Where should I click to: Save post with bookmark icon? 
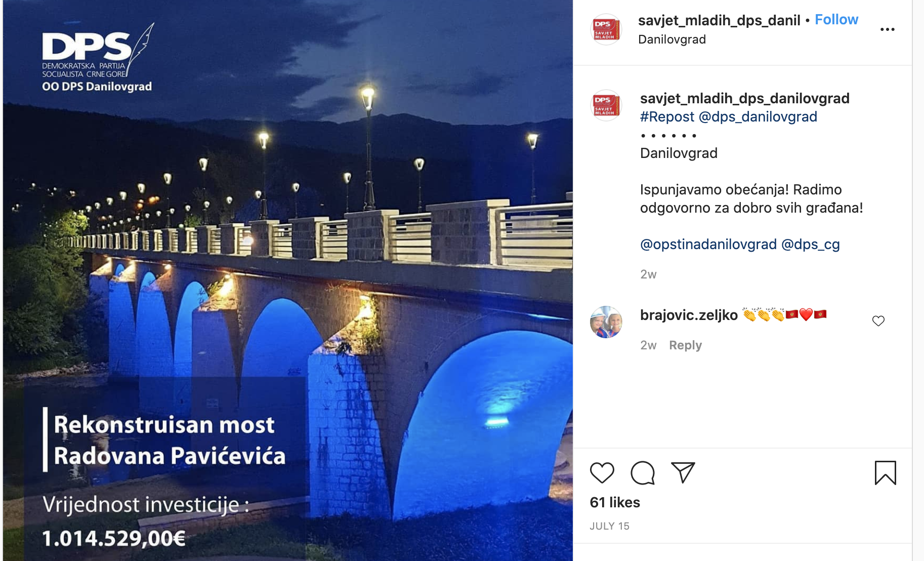(885, 472)
